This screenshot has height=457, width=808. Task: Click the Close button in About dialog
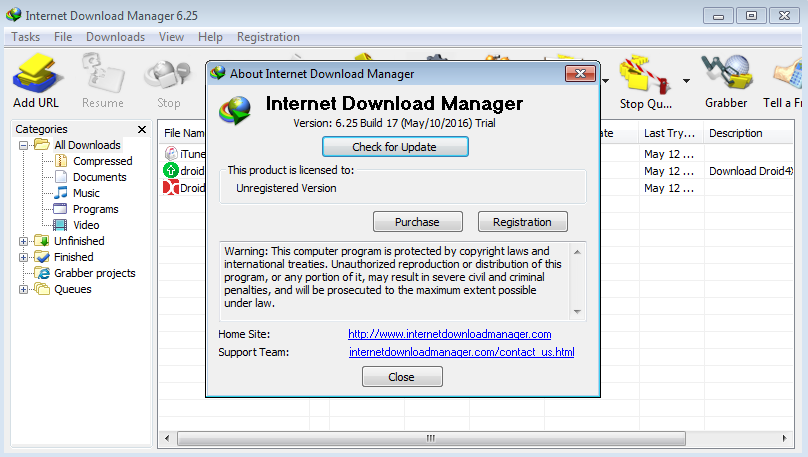click(402, 377)
